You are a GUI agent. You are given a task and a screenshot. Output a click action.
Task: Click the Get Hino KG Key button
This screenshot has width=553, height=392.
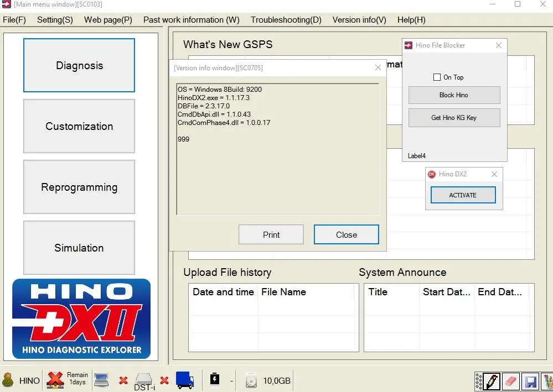[x=454, y=118]
